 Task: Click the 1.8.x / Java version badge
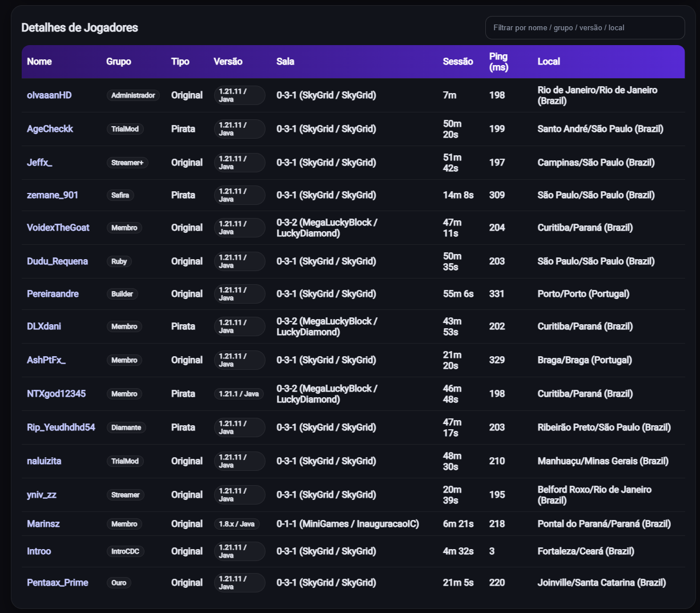pyautogui.click(x=236, y=524)
